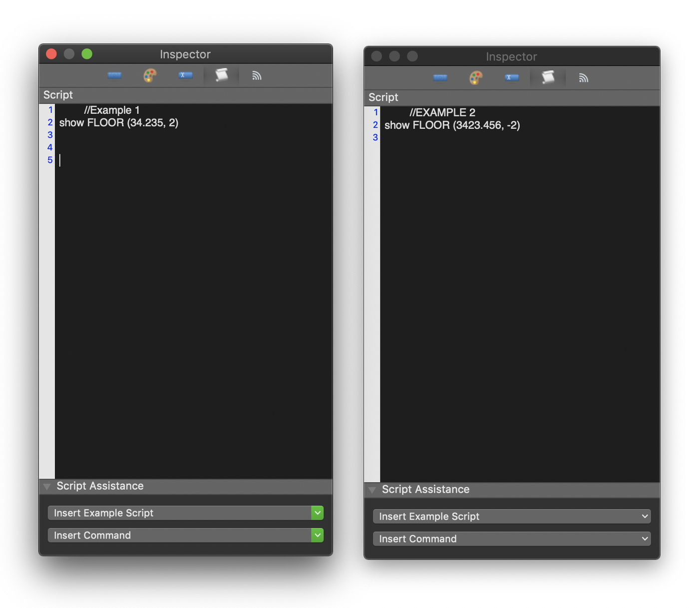700x608 pixels.
Task: Select the script scroll tab in left Inspector
Action: tap(221, 75)
